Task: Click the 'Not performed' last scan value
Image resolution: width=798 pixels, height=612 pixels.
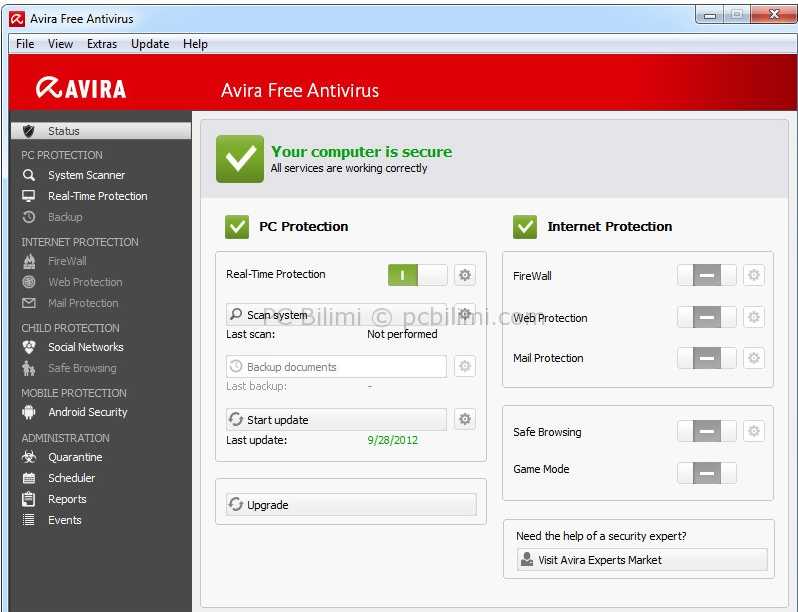Action: pos(402,334)
